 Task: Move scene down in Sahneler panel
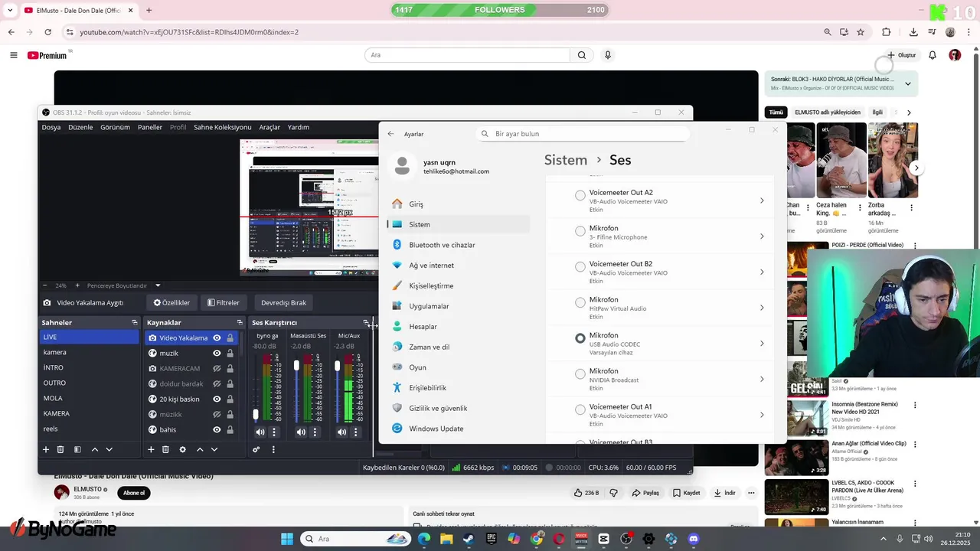point(109,450)
